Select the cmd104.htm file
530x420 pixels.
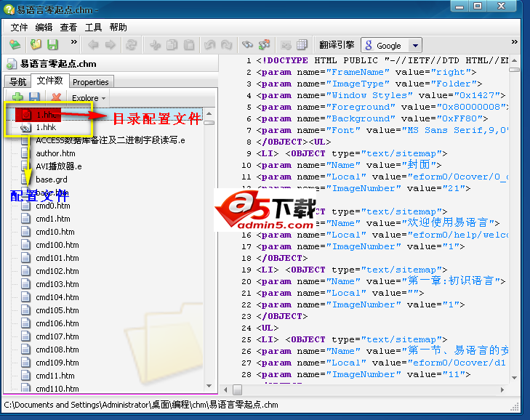(x=57, y=297)
